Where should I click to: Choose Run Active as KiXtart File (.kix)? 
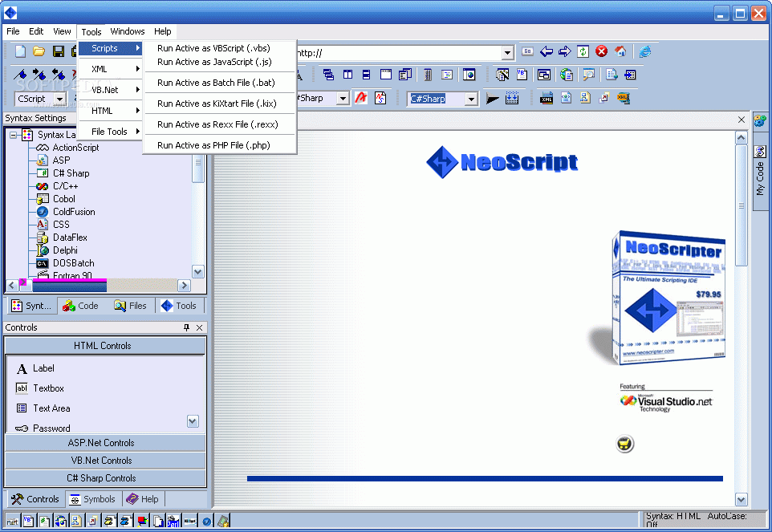(220, 104)
